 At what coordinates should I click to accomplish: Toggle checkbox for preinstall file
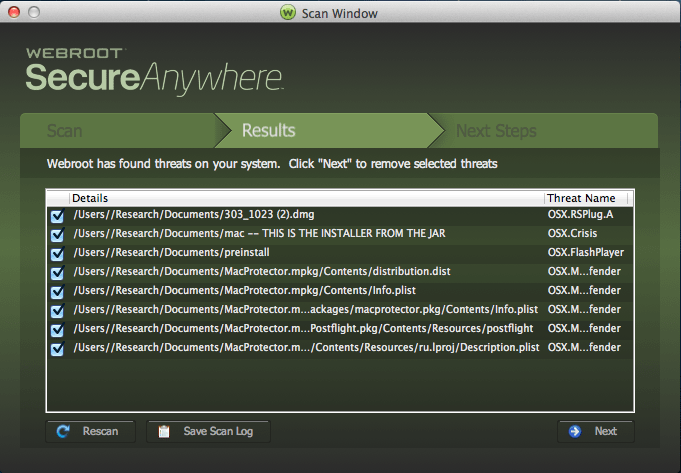tap(57, 254)
